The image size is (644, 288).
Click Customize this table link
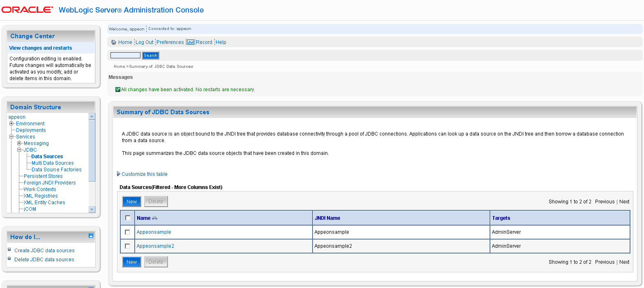[x=145, y=174]
